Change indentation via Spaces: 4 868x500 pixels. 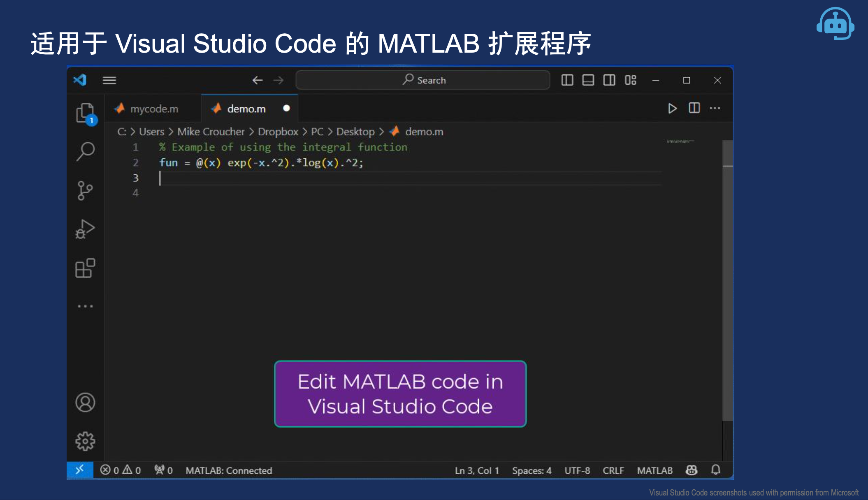531,470
